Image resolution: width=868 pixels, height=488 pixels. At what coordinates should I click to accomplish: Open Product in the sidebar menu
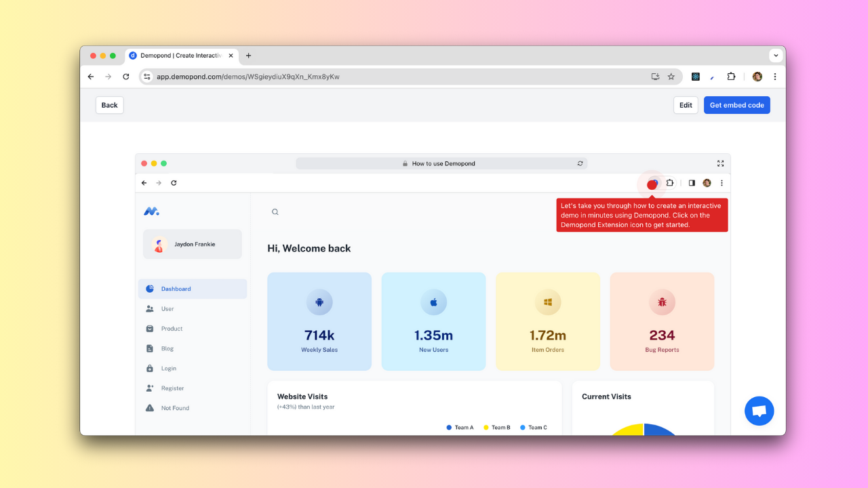[x=172, y=329]
